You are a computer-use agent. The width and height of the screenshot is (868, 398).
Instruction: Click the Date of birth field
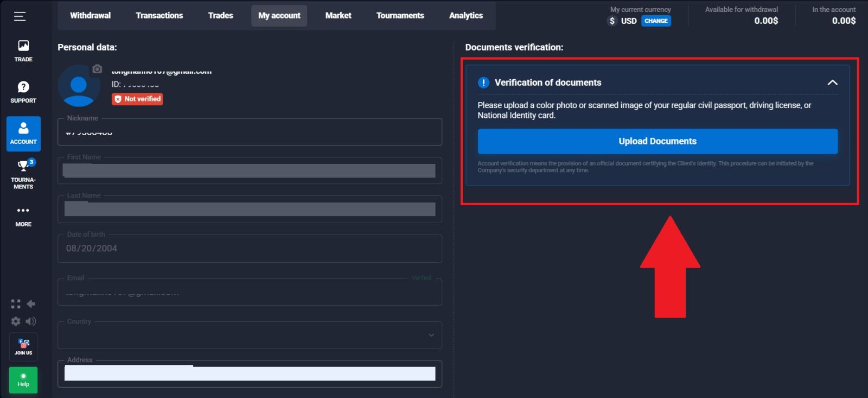(x=250, y=249)
